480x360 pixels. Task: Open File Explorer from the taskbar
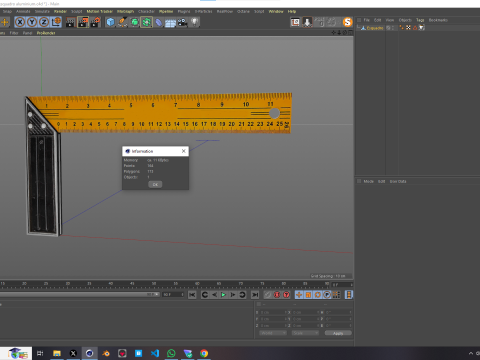57,353
